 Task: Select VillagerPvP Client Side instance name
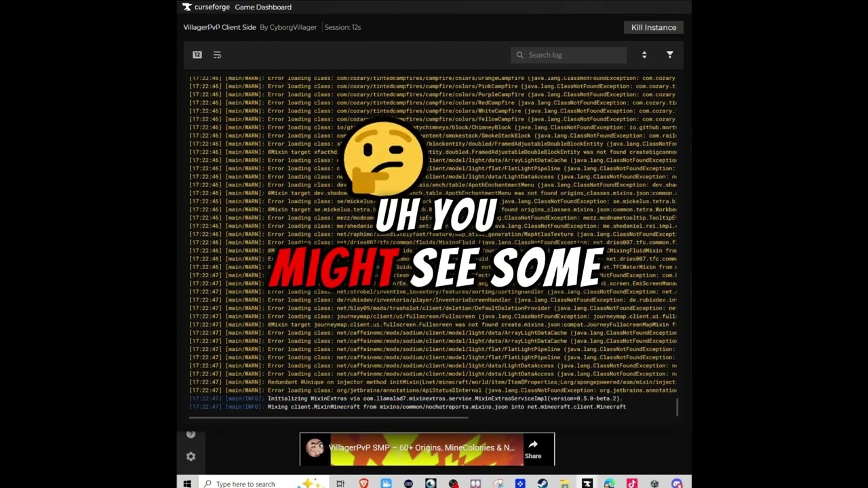pos(220,27)
